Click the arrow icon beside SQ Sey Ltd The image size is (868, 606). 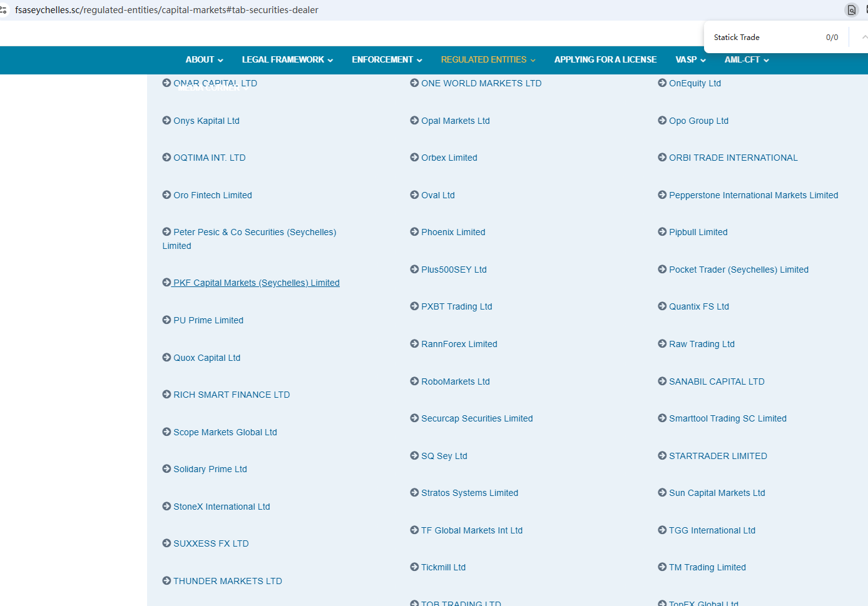[414, 455]
